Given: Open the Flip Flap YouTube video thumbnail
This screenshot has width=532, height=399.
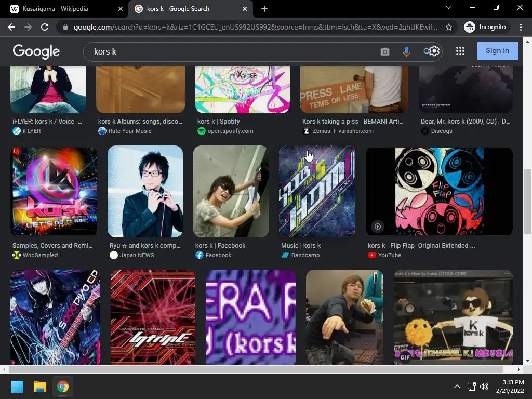Looking at the screenshot, I should click(x=439, y=191).
